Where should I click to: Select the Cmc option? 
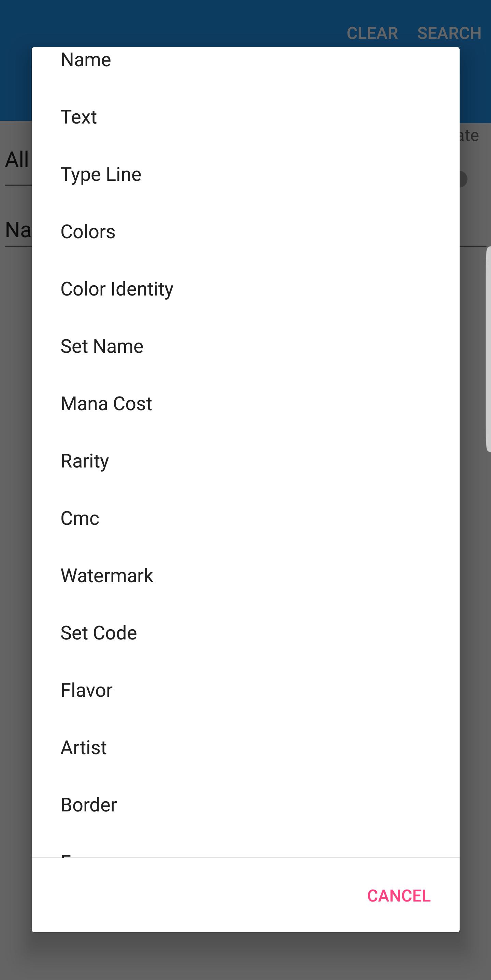(x=80, y=518)
